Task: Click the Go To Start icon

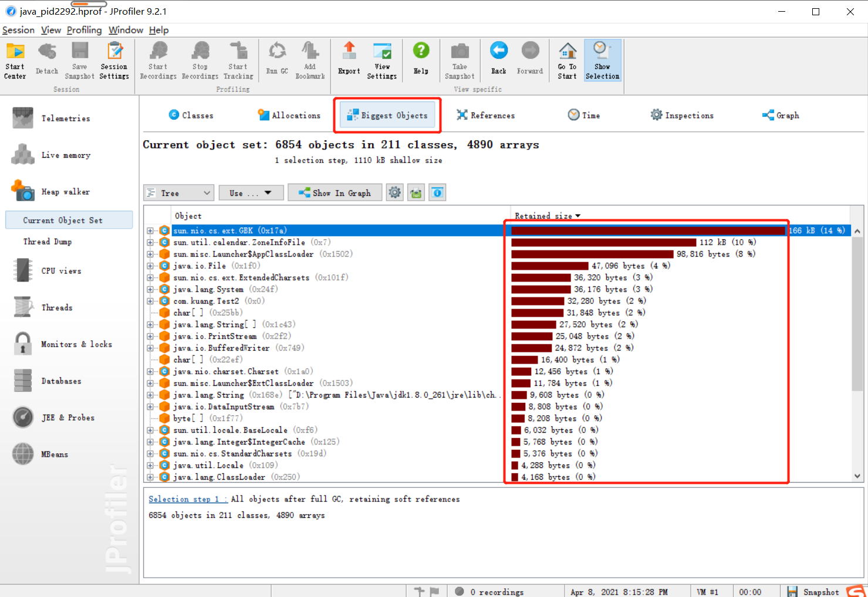Action: click(567, 60)
